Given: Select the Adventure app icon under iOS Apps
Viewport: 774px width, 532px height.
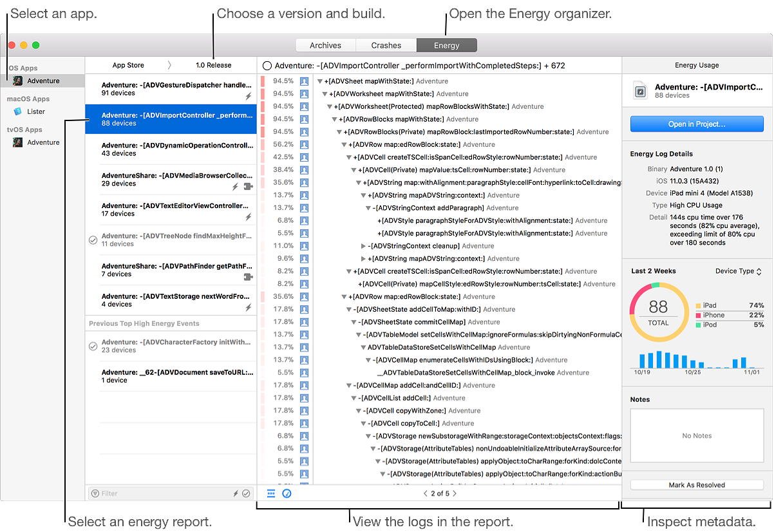Looking at the screenshot, I should [x=18, y=81].
